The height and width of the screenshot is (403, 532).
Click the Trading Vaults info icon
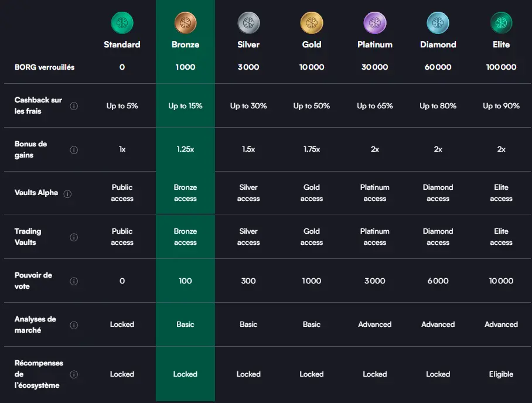point(74,237)
